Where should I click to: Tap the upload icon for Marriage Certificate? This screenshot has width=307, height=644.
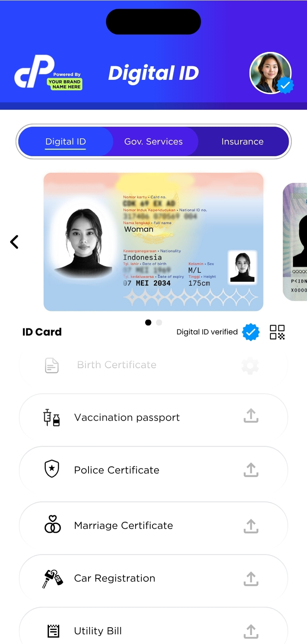(x=251, y=526)
